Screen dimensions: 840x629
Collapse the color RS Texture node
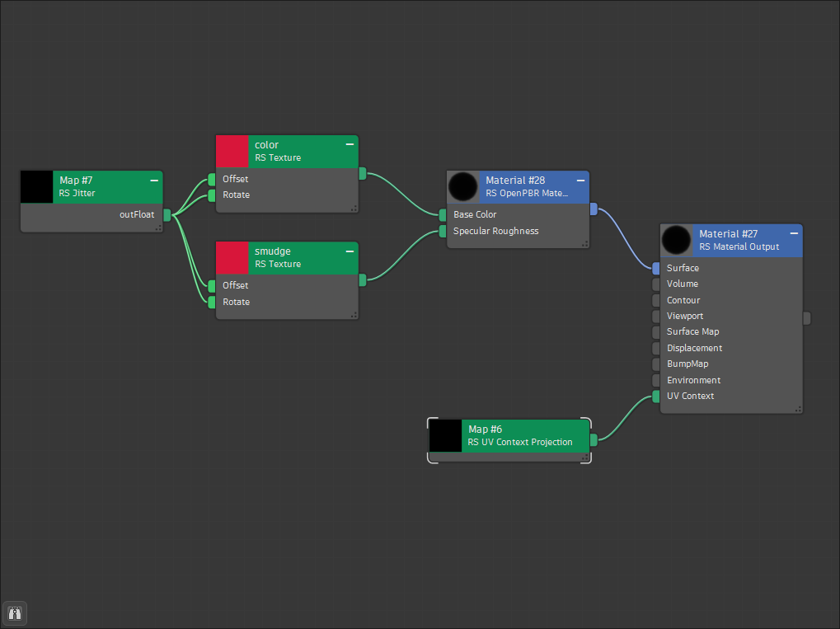click(x=350, y=144)
